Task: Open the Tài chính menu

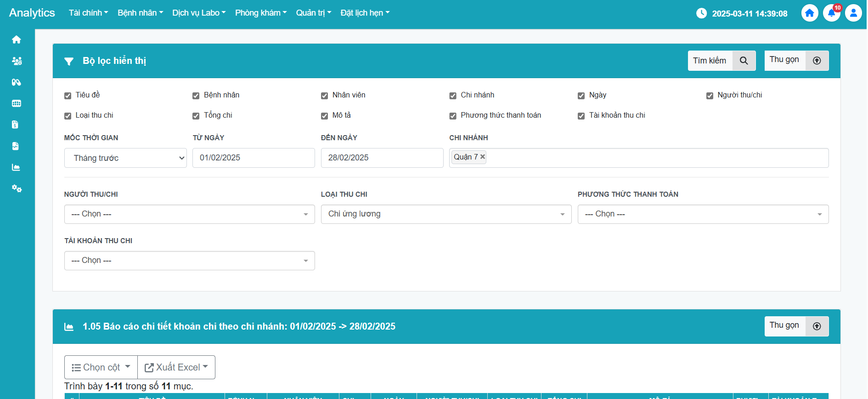Action: 88,13
